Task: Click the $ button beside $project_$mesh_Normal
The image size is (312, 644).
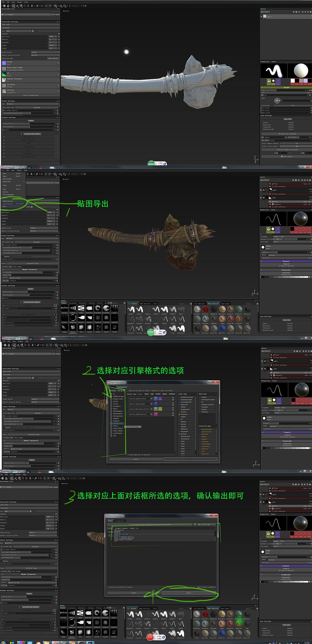Action: [x=151, y=404]
